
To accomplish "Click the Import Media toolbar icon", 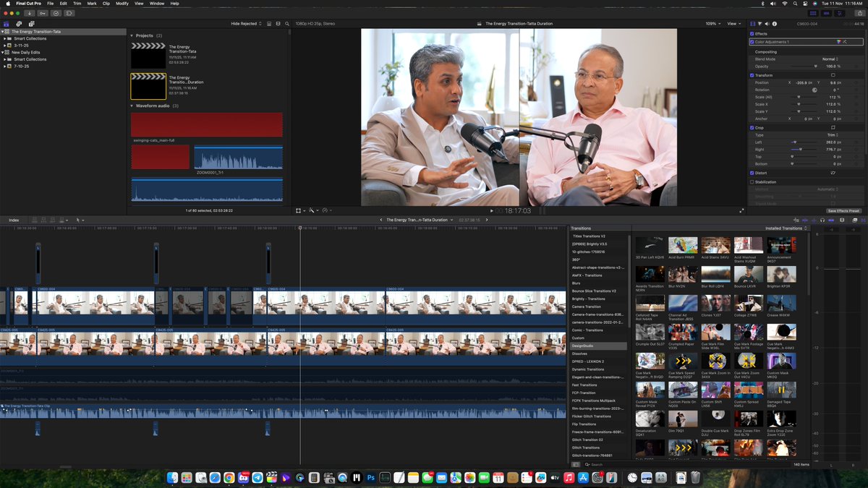I will click(x=30, y=13).
